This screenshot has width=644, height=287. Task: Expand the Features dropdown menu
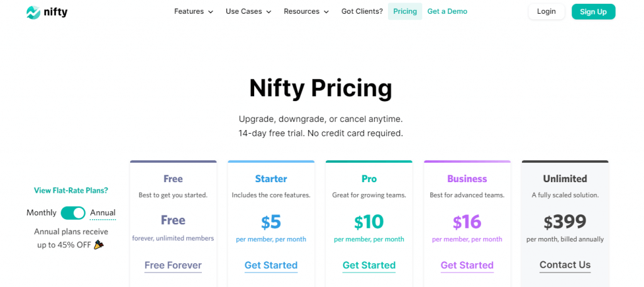pyautogui.click(x=194, y=11)
